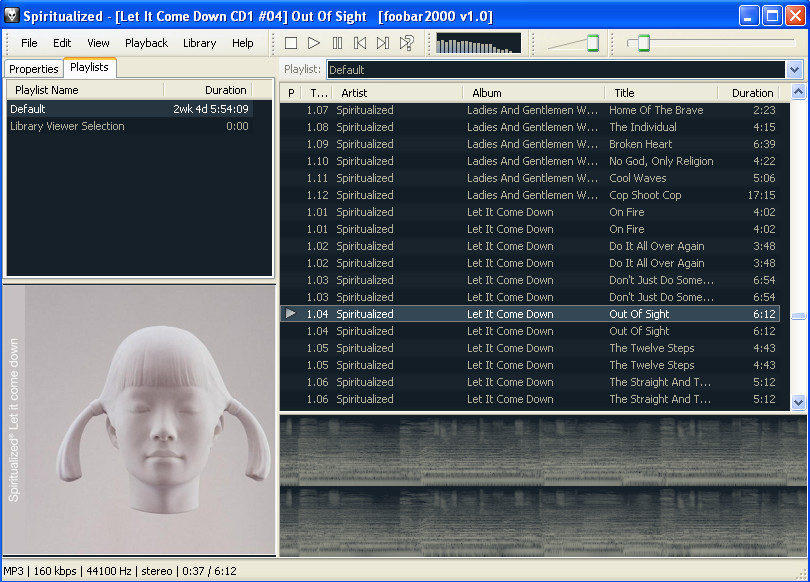Click the Album column header

(x=533, y=93)
